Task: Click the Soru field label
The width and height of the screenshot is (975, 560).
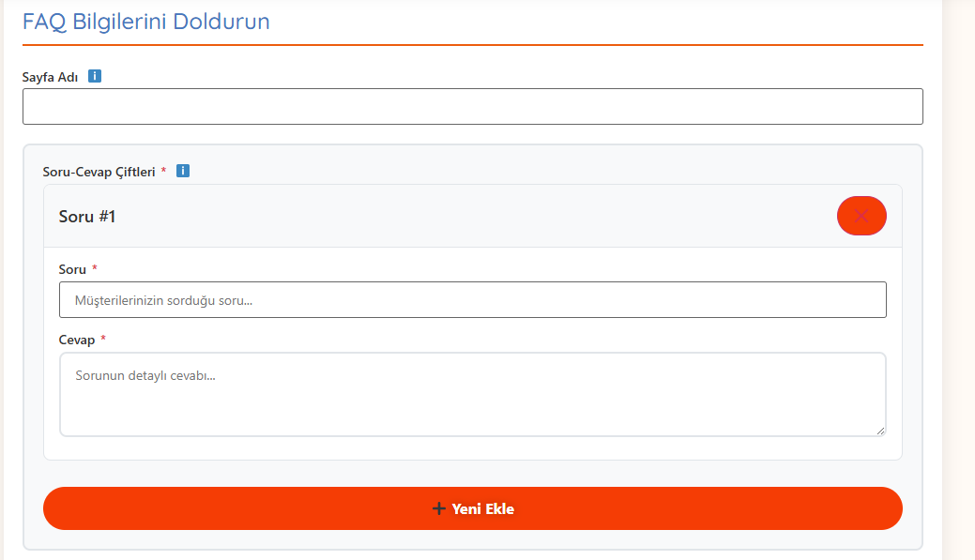Action: (x=72, y=269)
